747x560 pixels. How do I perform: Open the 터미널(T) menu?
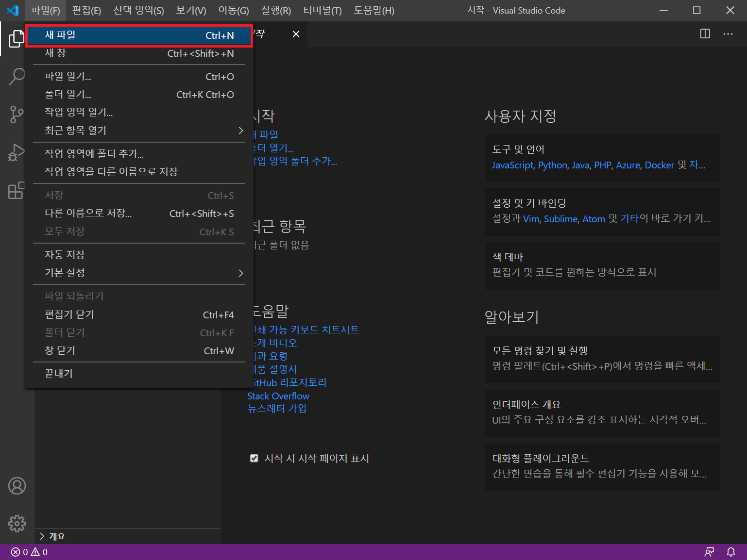[x=323, y=10]
